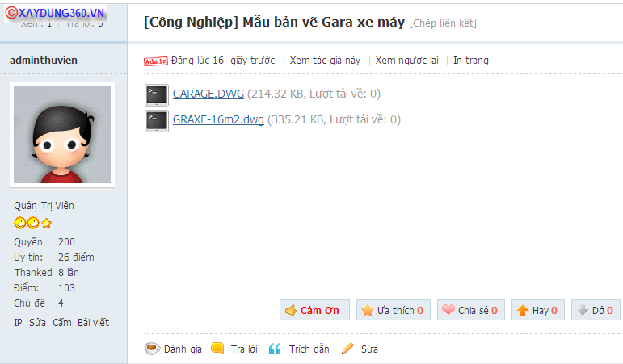Download the GARAGE.DWG file link
The height and width of the screenshot is (364, 623).
208,94
